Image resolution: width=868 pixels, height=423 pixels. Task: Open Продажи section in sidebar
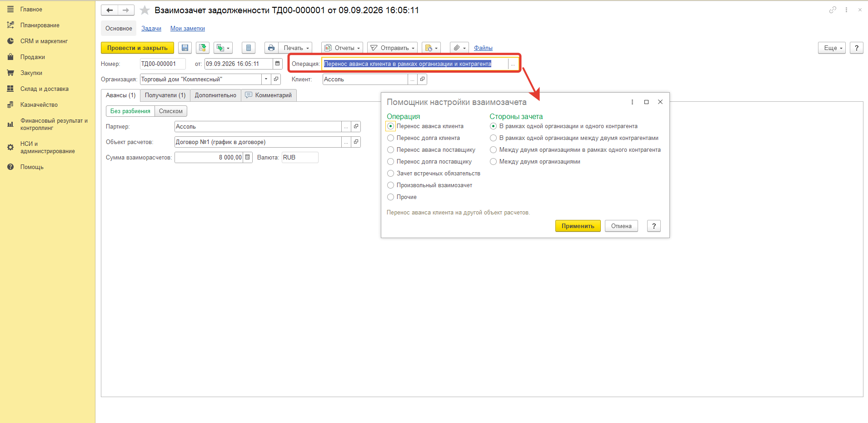point(33,57)
